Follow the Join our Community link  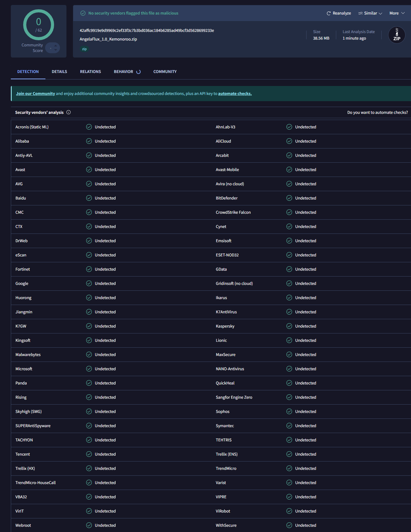click(x=36, y=94)
